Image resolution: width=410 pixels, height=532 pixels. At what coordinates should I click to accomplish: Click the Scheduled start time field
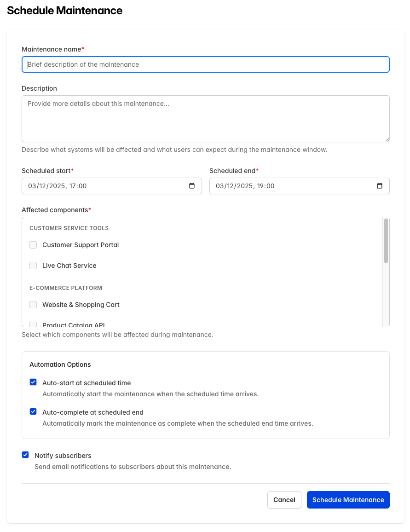pos(92,186)
